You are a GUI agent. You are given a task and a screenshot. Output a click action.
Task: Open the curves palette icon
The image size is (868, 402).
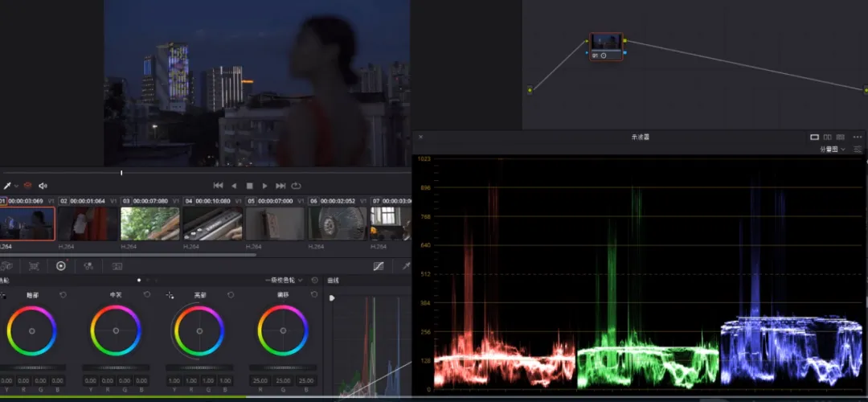[x=379, y=266]
